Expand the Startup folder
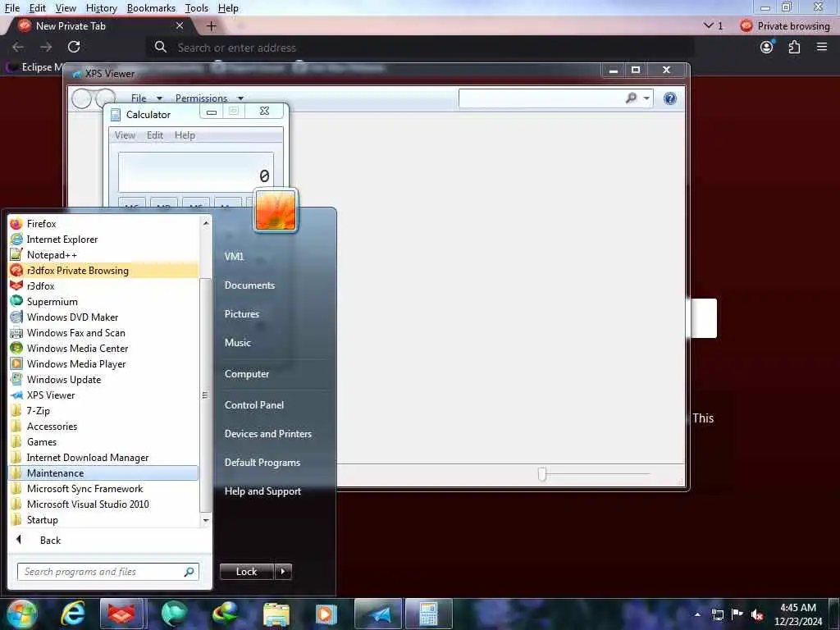 click(103, 519)
